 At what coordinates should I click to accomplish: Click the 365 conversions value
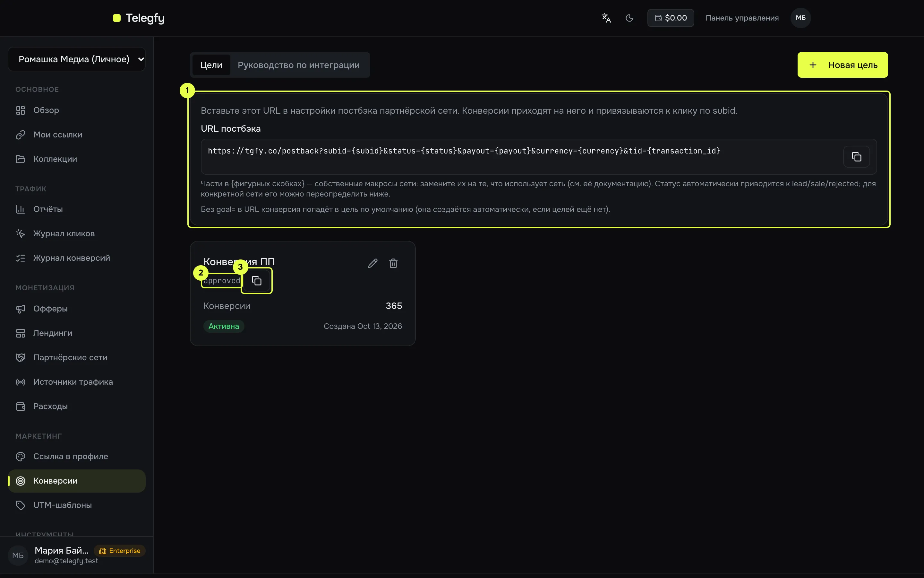[x=394, y=306]
